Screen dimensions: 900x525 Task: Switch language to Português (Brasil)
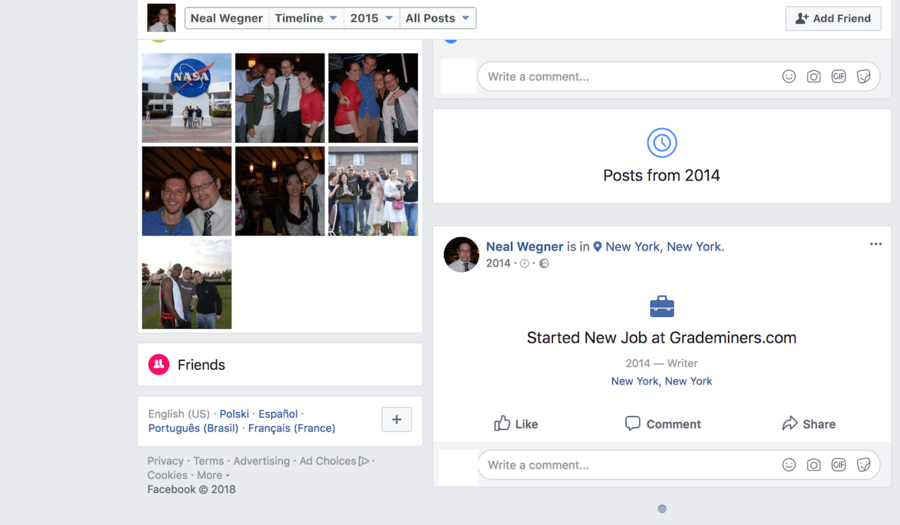pyautogui.click(x=193, y=428)
